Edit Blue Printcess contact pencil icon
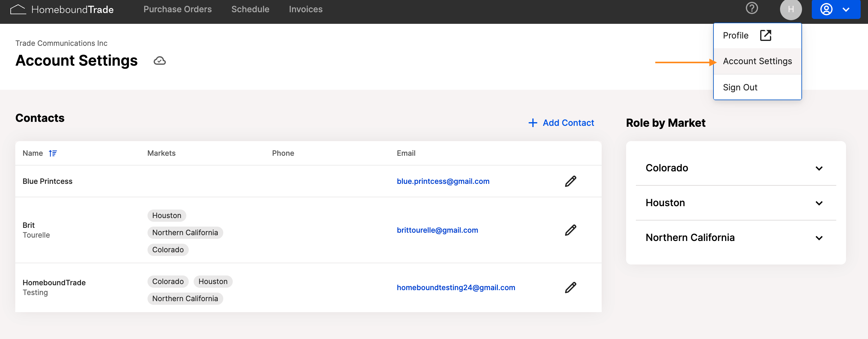This screenshot has height=339, width=868. coord(571,181)
